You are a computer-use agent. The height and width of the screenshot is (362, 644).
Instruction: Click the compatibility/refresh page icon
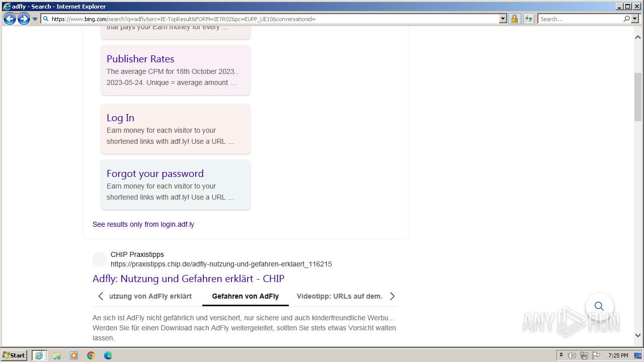(x=528, y=19)
